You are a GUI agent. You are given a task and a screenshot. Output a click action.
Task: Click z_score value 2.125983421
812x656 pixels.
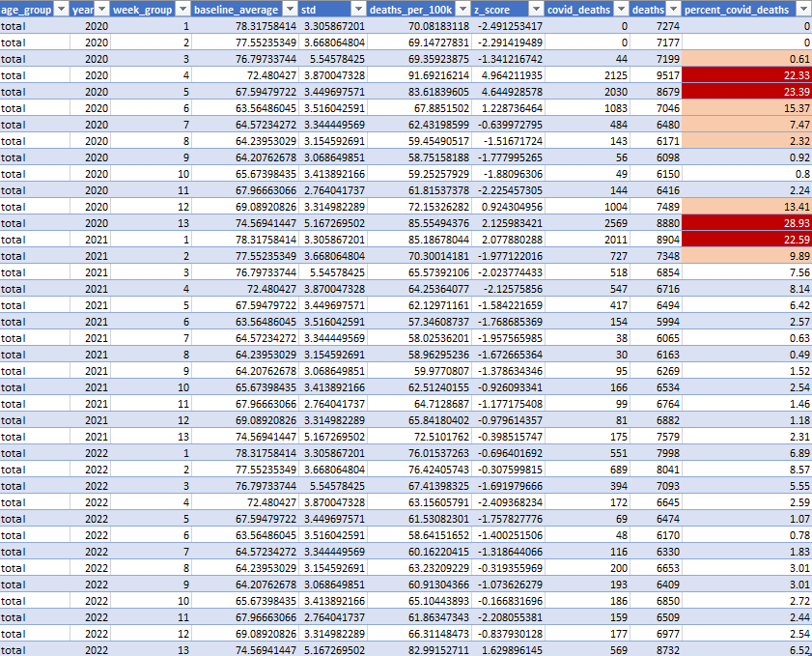[512, 223]
